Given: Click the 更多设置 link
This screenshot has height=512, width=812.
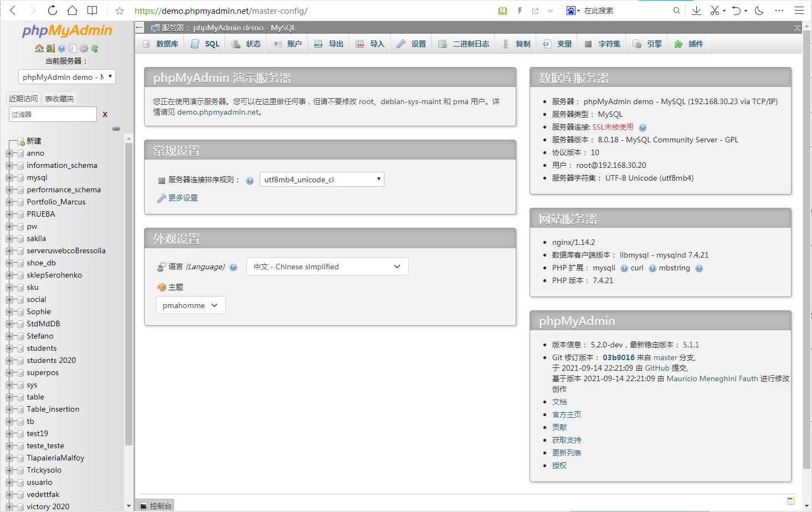Looking at the screenshot, I should click(183, 198).
